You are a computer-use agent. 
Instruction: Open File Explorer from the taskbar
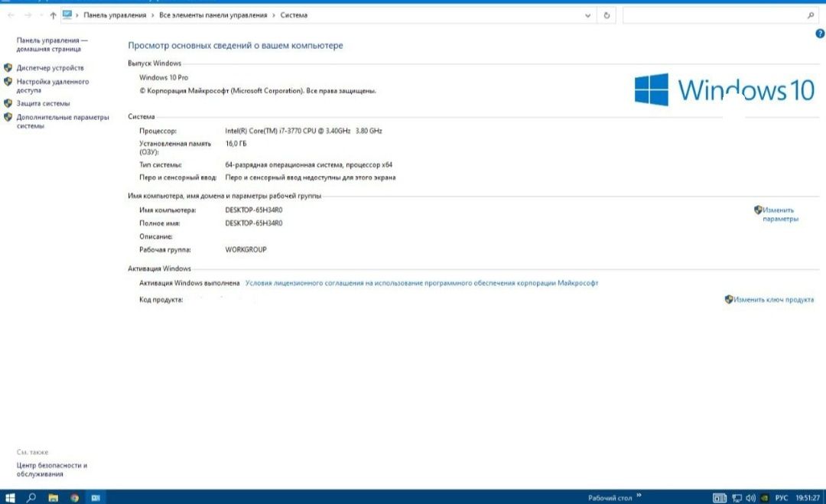click(x=54, y=497)
